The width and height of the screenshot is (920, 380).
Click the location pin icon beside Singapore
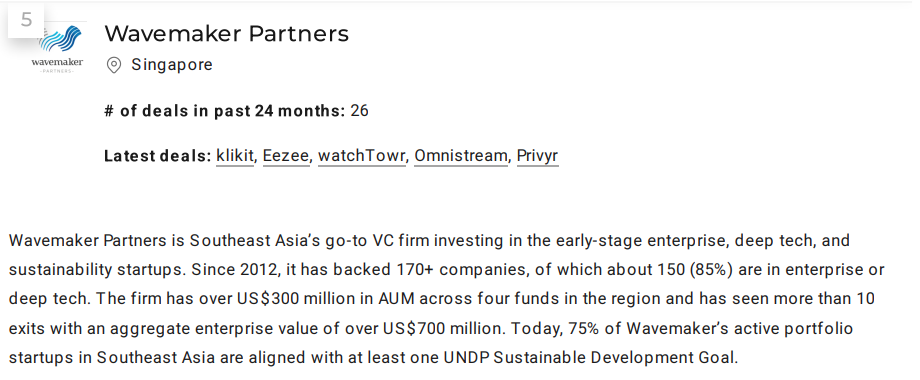(113, 65)
